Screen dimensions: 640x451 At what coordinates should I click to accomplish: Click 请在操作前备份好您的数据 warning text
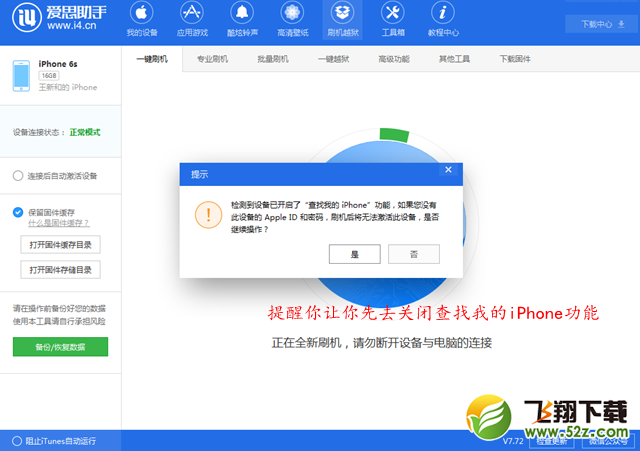coord(59,309)
